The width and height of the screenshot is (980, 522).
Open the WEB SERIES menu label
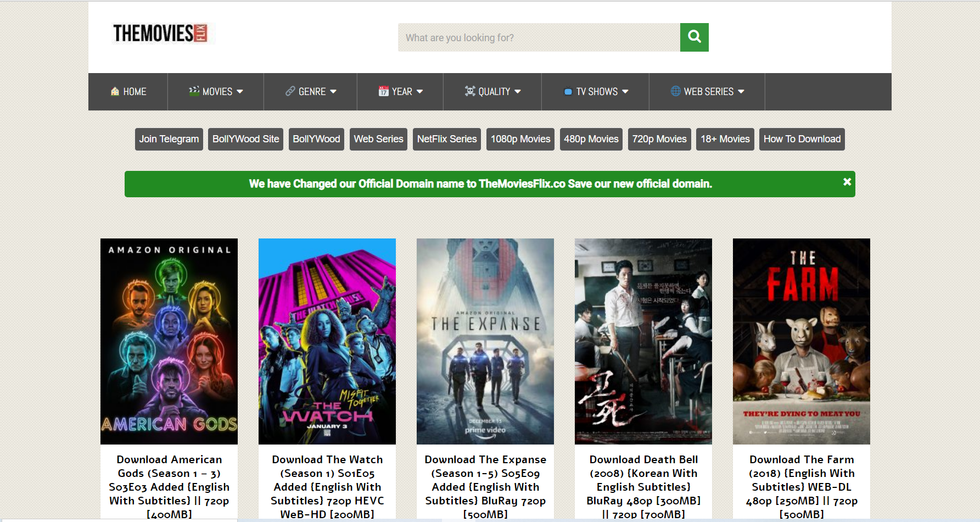[709, 92]
